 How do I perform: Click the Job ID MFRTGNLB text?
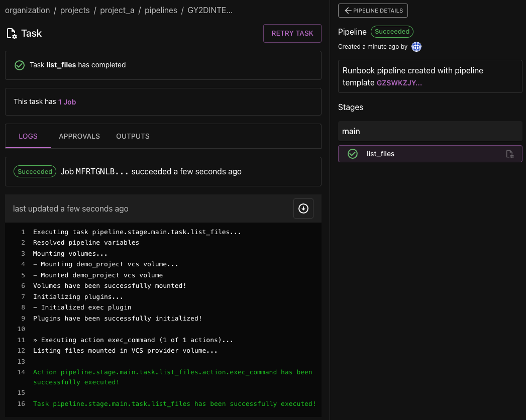click(x=102, y=172)
